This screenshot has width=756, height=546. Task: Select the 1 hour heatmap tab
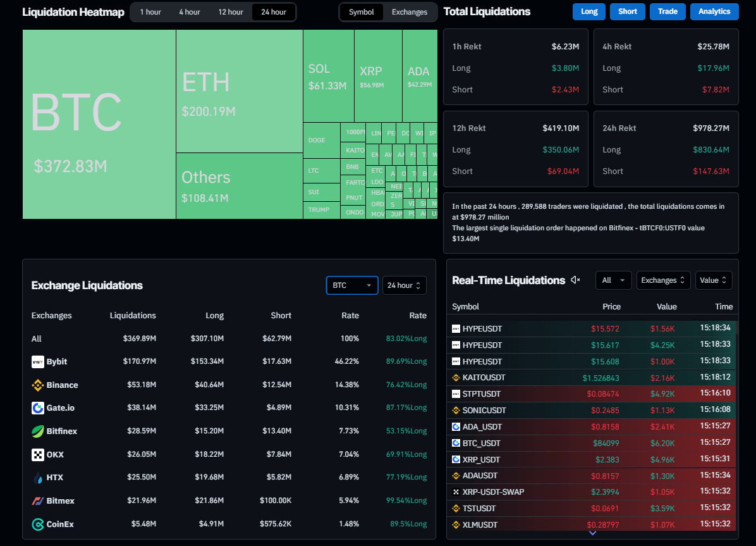tap(150, 12)
